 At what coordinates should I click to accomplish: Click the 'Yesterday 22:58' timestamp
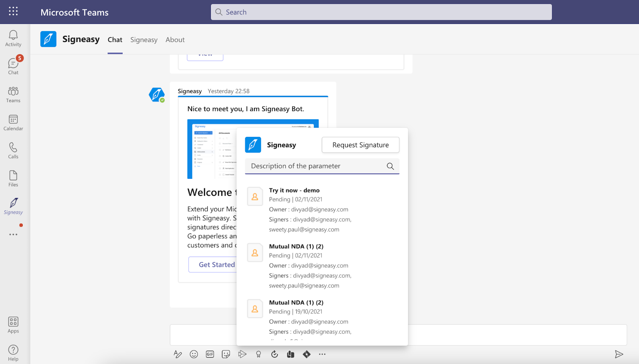coord(228,91)
